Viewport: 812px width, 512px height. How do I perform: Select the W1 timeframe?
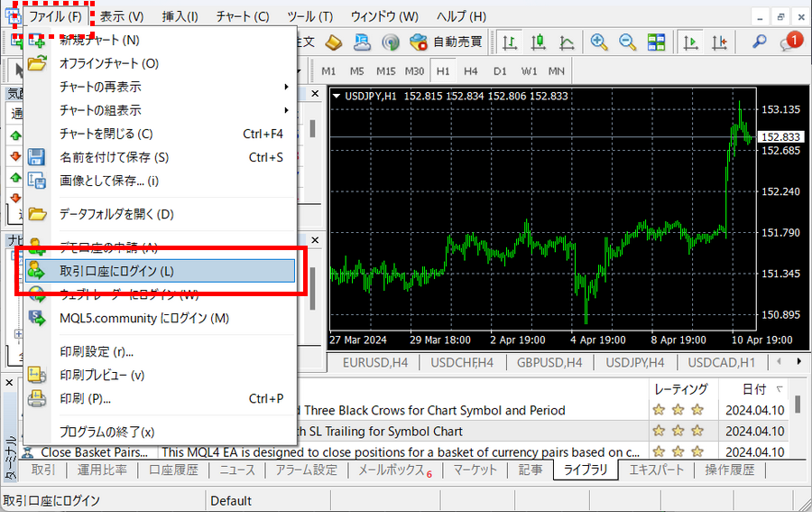click(x=529, y=71)
